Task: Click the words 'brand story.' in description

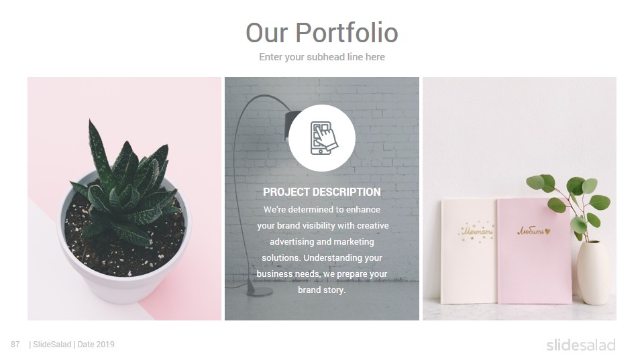Action: 322,290
